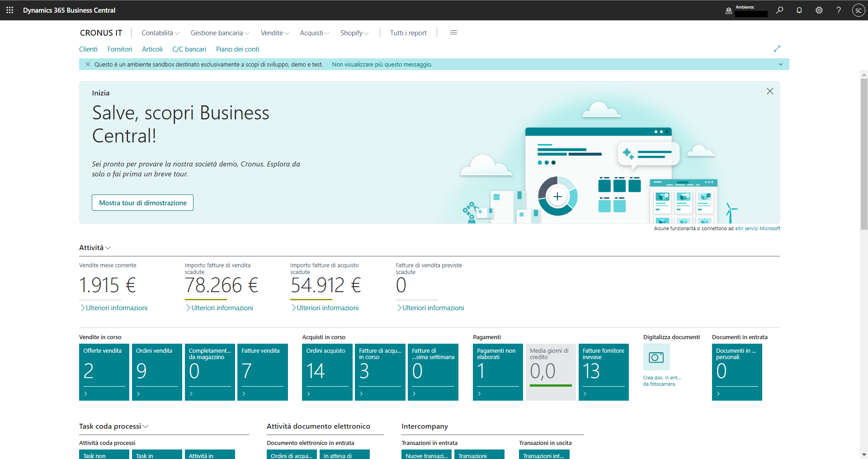Open camera icon to digitize documents

(656, 357)
